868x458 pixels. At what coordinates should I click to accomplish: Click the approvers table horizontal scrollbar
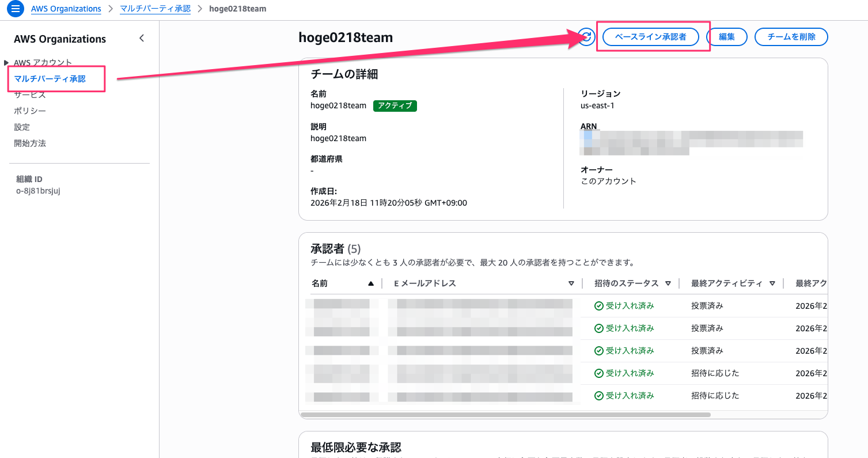click(505, 414)
